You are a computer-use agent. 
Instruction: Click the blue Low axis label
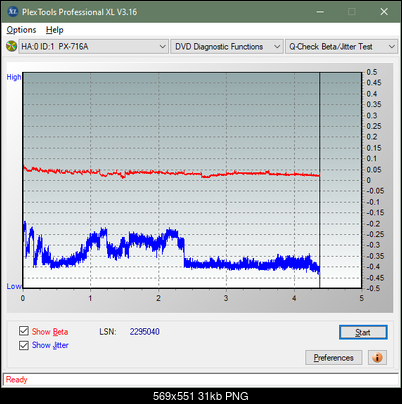pos(14,286)
